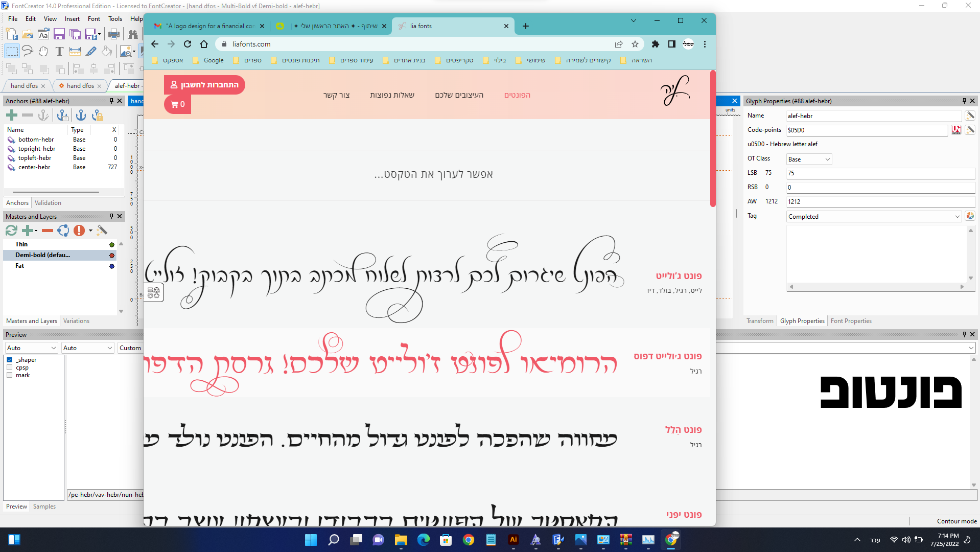The height and width of the screenshot is (552, 980).
Task: Click the magic wand icon in Masters panel
Action: click(x=102, y=231)
